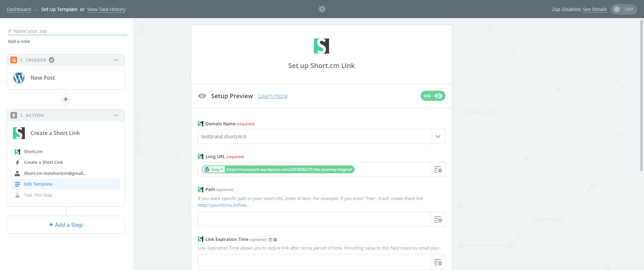Screen dimensions: 644x270
Task: Click into the Path input field
Action: point(314,219)
